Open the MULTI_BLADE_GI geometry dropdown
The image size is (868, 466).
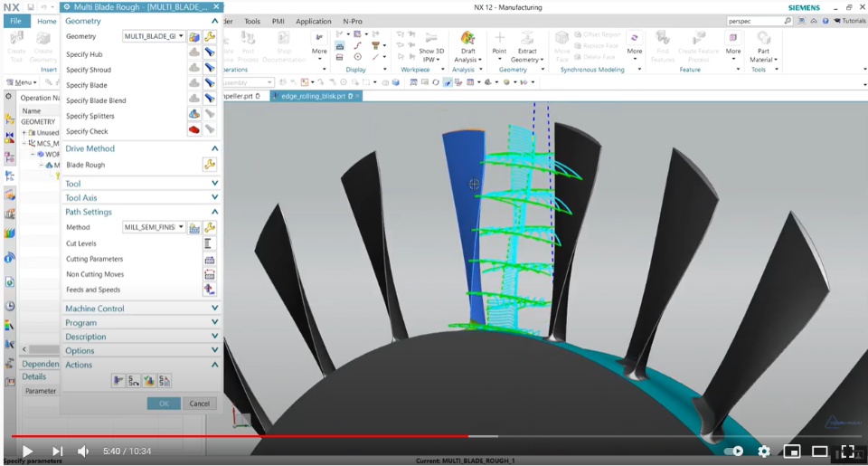(154, 36)
